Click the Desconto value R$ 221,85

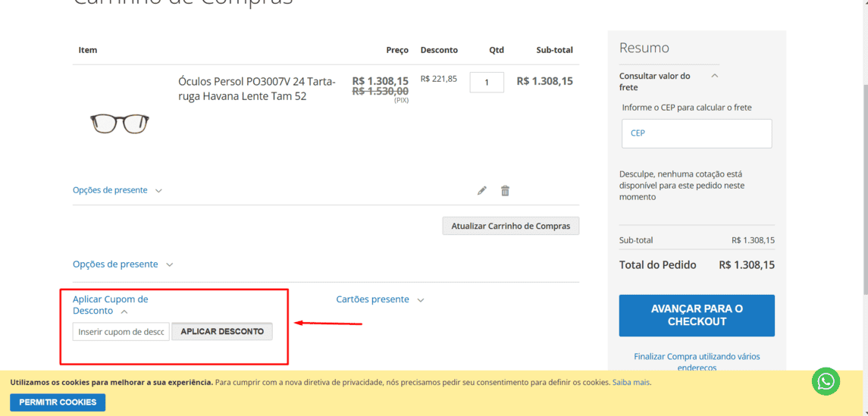(438, 79)
